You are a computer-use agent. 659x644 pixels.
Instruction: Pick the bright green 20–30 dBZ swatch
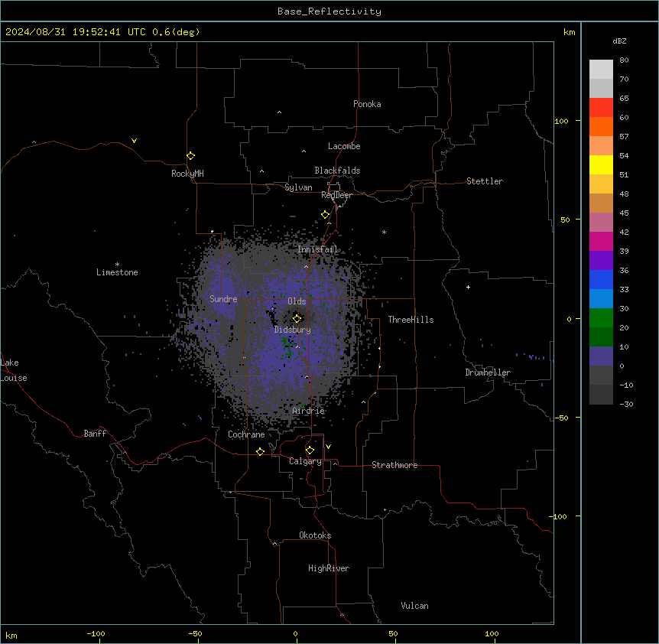(601, 318)
